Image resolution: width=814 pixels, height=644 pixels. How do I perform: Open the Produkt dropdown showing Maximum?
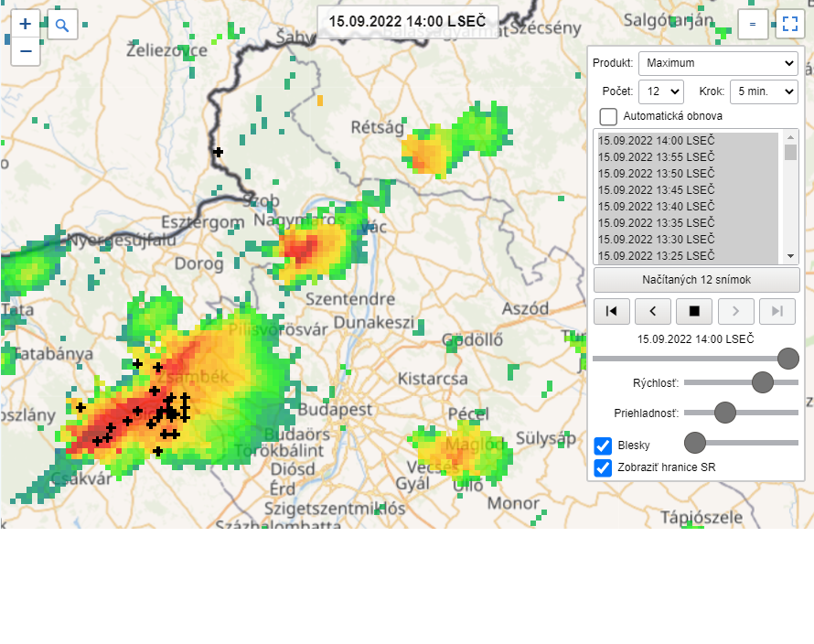coord(718,63)
